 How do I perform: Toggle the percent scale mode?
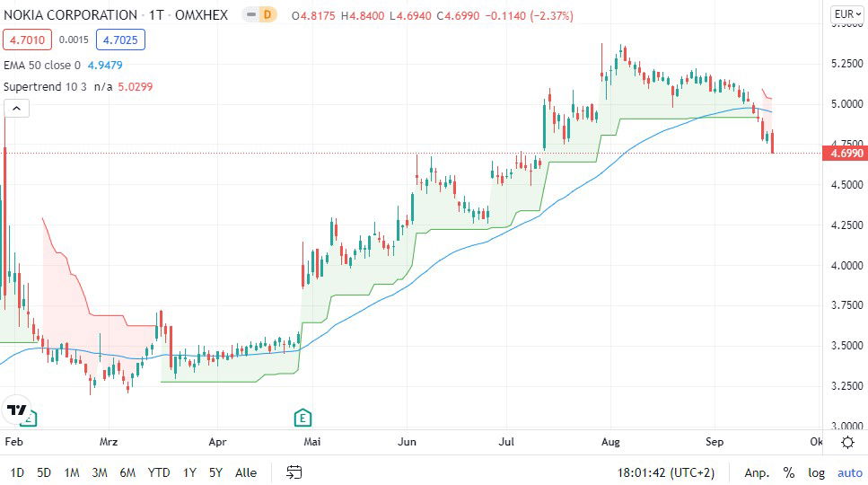click(788, 472)
